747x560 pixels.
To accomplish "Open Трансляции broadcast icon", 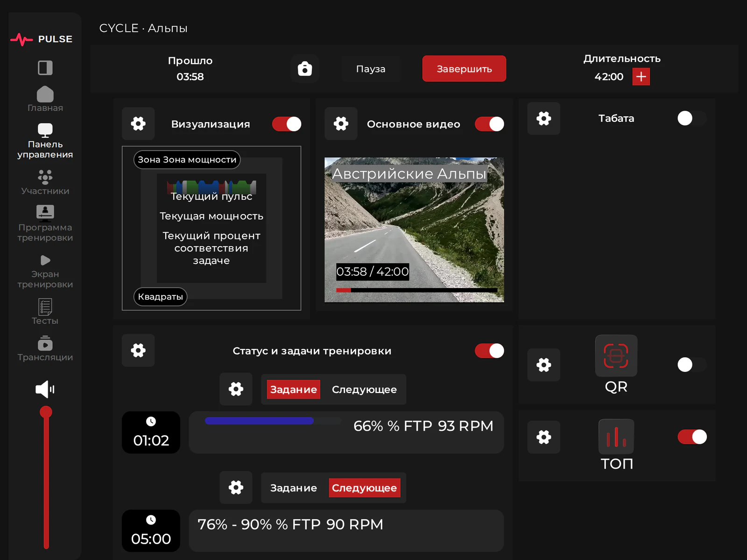I will (x=45, y=343).
